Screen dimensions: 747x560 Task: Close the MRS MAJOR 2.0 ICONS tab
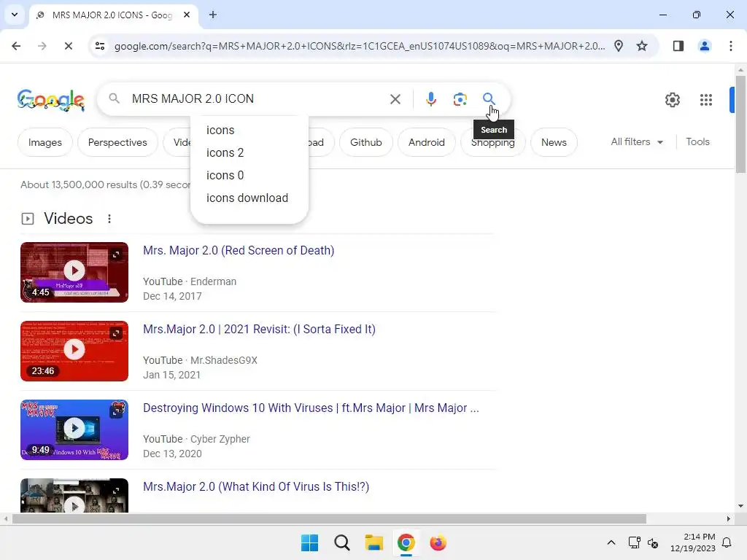click(187, 15)
